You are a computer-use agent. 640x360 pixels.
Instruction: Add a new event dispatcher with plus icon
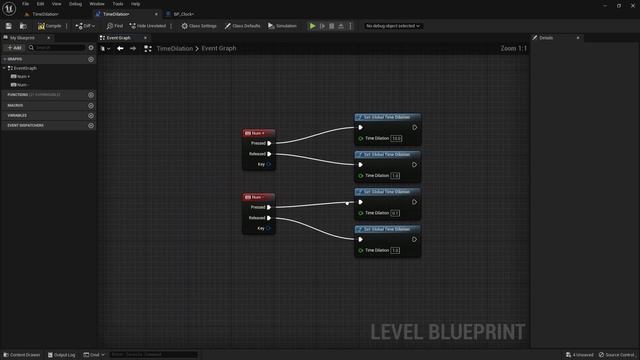[91, 125]
